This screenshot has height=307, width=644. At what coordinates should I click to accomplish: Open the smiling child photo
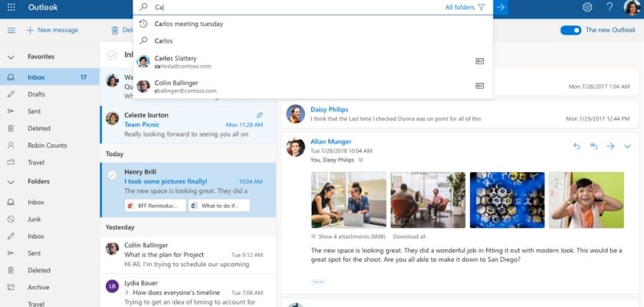(x=586, y=200)
